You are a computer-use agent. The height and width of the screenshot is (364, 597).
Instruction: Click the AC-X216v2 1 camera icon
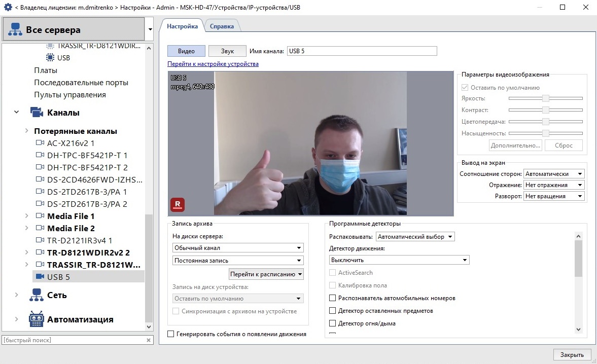[x=40, y=142]
